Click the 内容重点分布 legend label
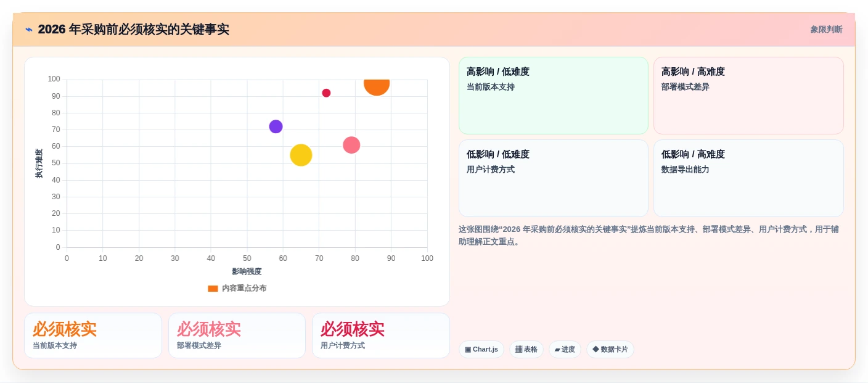The image size is (868, 383). [244, 289]
